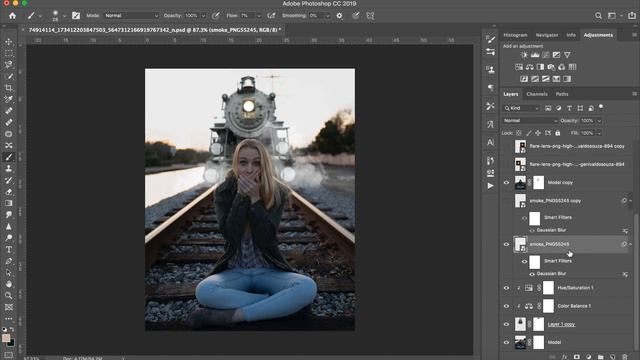Select the Rectangular Marquee tool

coord(9,53)
